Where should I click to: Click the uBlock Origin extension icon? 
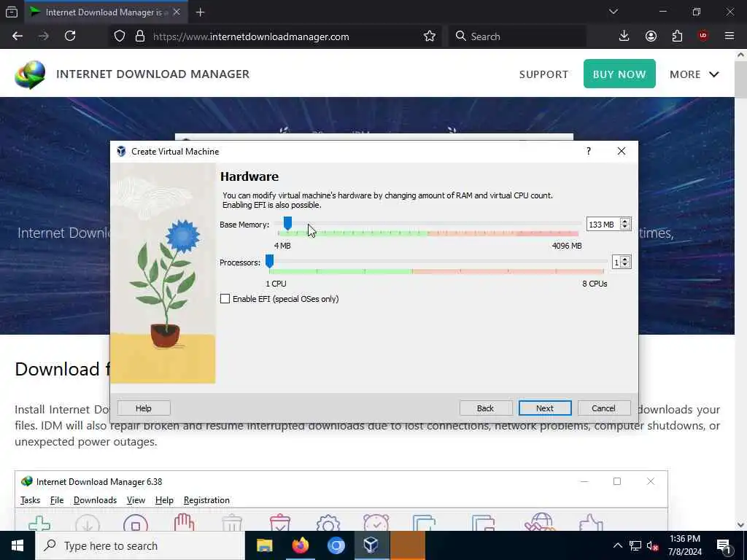point(703,36)
